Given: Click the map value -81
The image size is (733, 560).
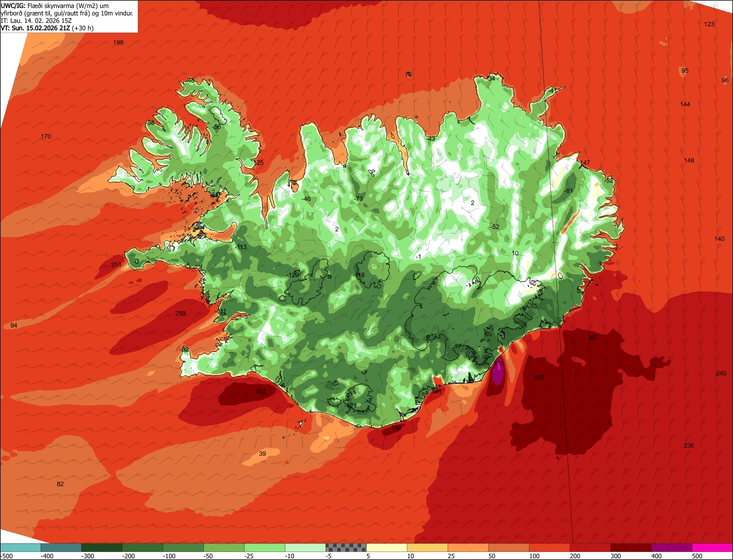Looking at the screenshot, I should click(x=569, y=191).
